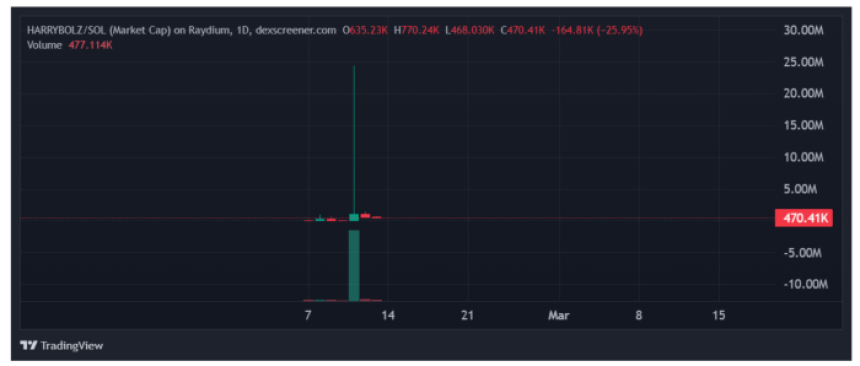Click the TradingView logo
Image resolution: width=860 pixels, height=366 pixels.
click(61, 346)
